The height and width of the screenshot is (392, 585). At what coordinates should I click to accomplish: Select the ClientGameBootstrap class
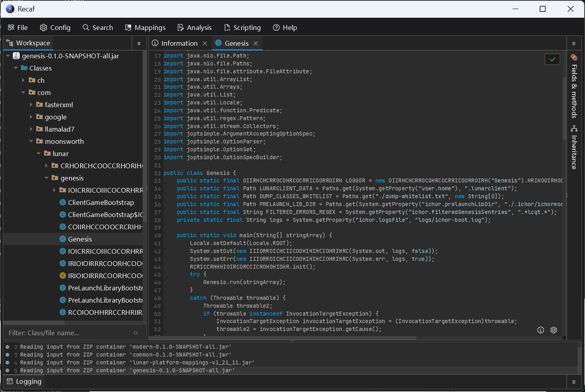[x=101, y=203]
